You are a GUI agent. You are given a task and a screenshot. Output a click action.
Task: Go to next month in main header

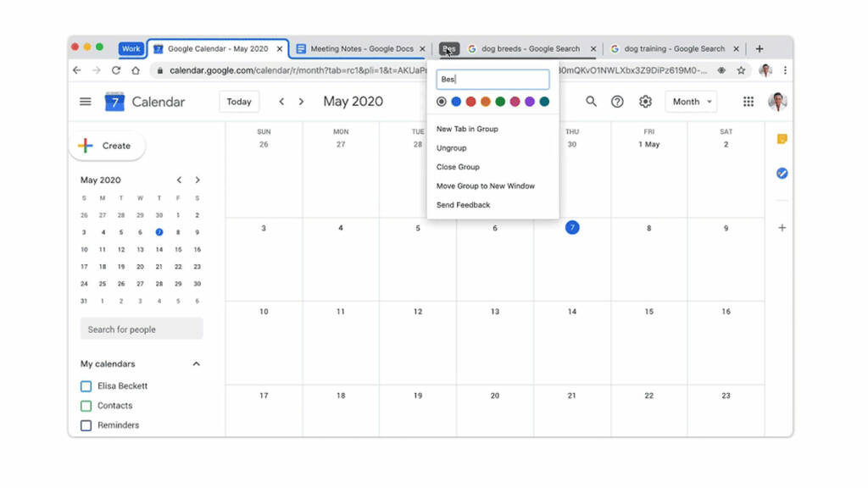coord(301,102)
